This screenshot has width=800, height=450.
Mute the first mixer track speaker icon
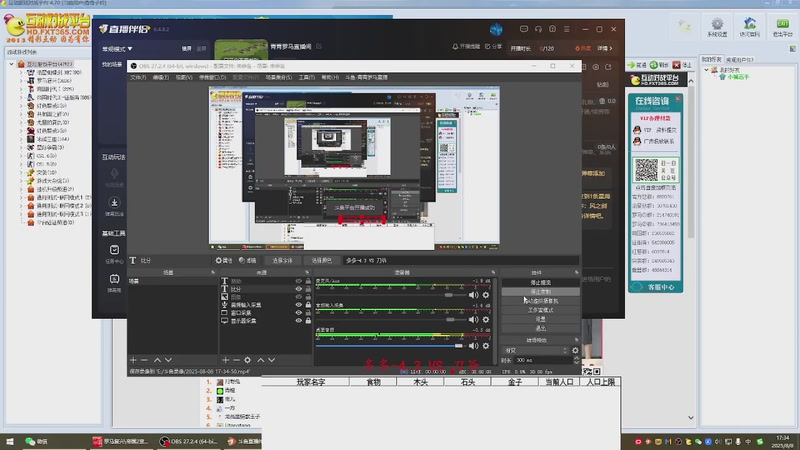click(x=473, y=295)
